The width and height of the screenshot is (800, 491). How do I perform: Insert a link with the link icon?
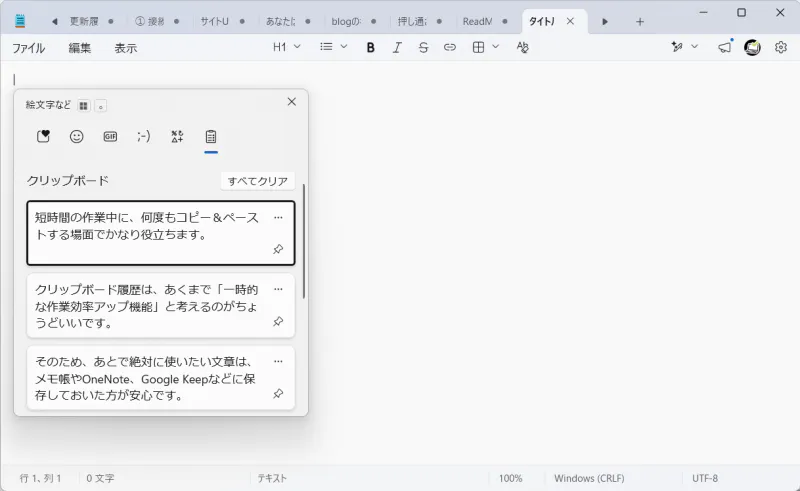tap(449, 47)
